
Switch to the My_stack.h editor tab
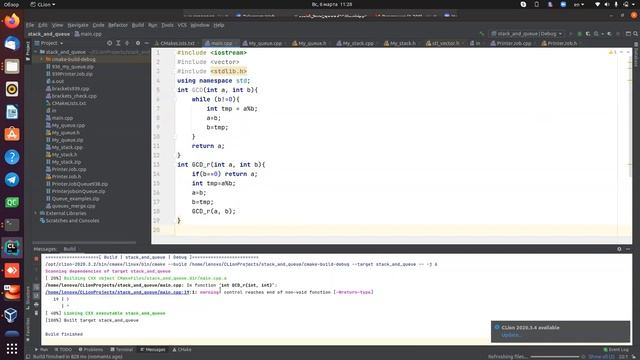point(402,43)
